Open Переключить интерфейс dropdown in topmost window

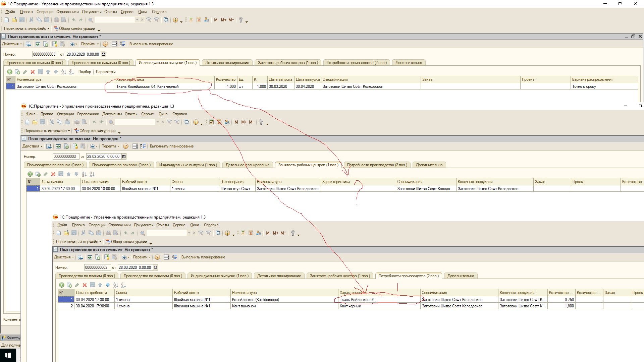26,28
